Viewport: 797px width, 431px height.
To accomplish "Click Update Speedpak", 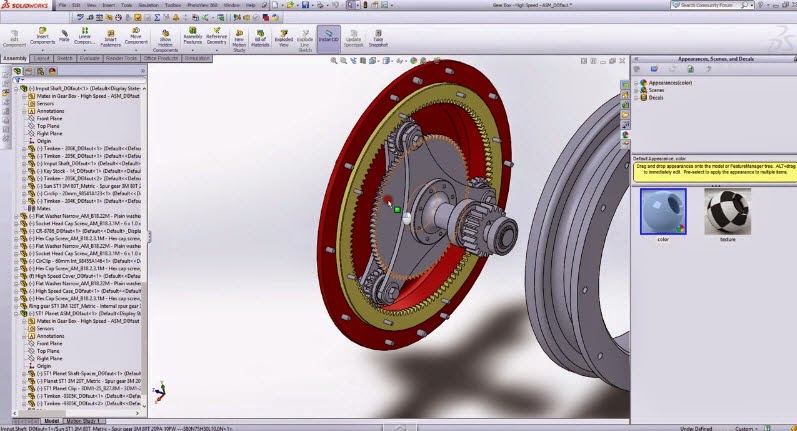I will pyautogui.click(x=353, y=39).
